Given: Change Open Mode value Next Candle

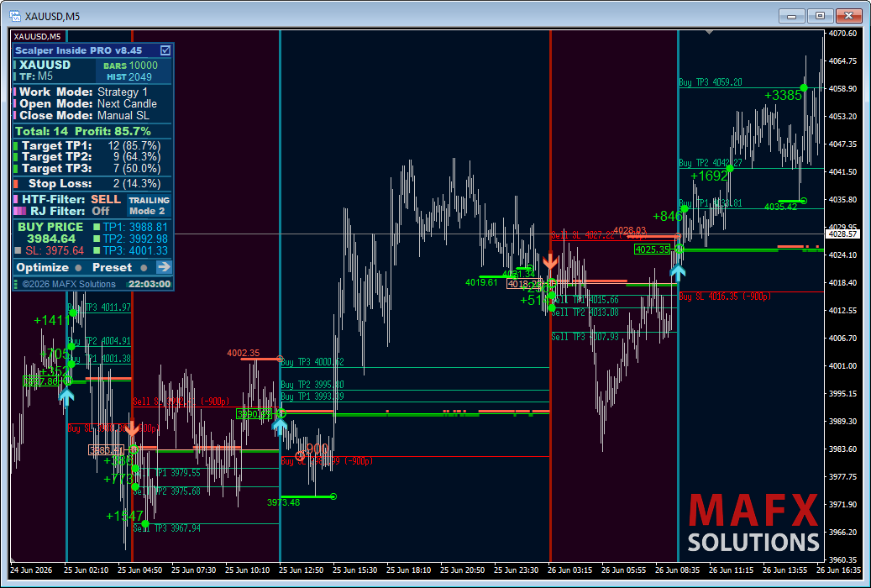Looking at the screenshot, I should (x=127, y=104).
